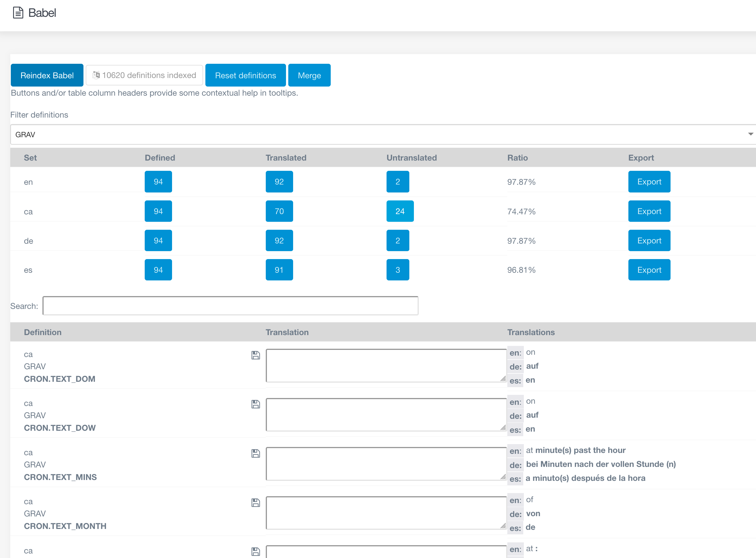The image size is (756, 558).
Task: Click the translation textarea for CRON.TEXT_DOM
Action: click(386, 366)
